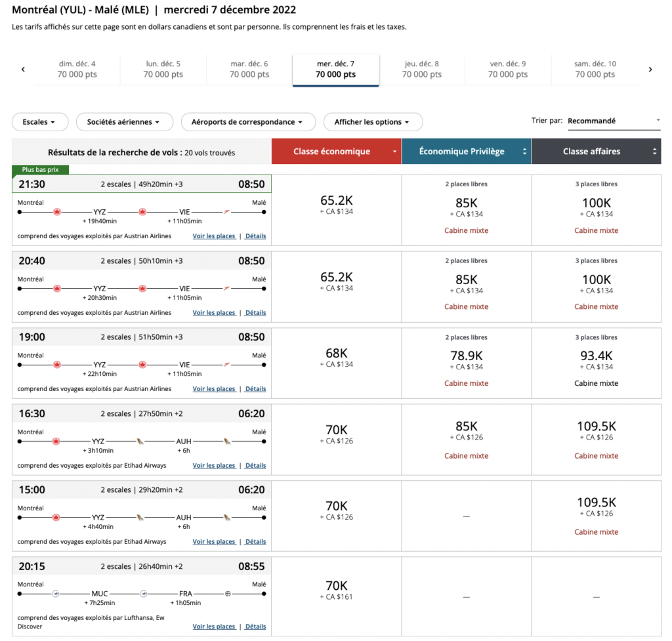Select 65.2K economy fare for 20:40 flight
The image size is (672, 641).
click(336, 281)
